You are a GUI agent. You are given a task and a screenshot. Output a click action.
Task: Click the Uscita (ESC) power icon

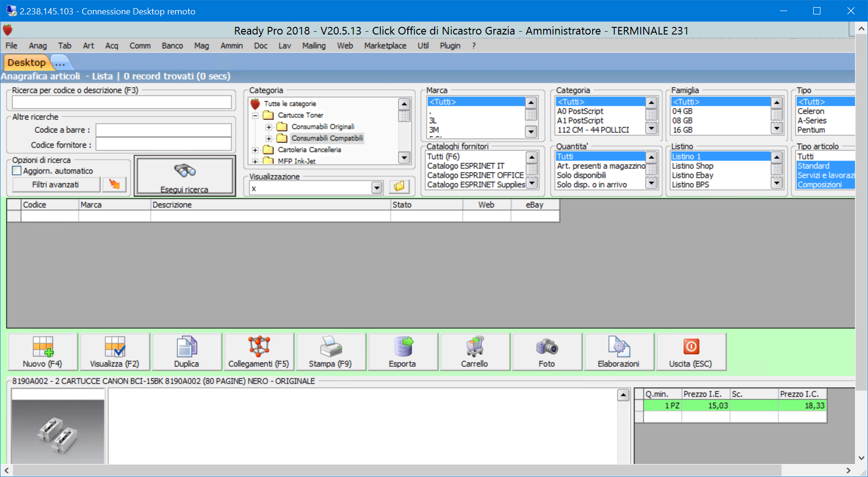click(691, 346)
